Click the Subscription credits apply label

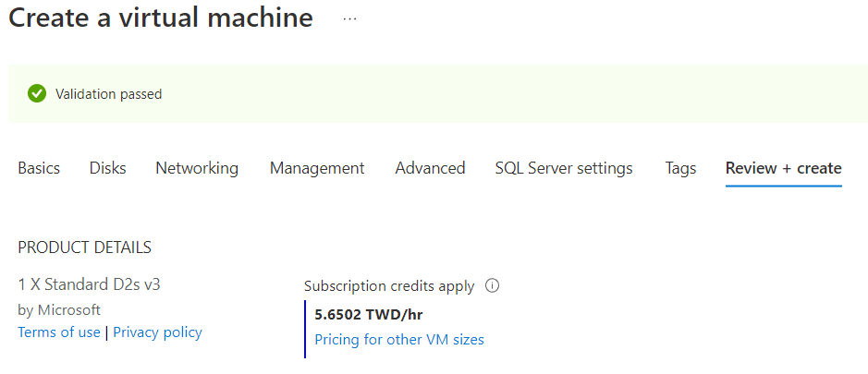[389, 286]
